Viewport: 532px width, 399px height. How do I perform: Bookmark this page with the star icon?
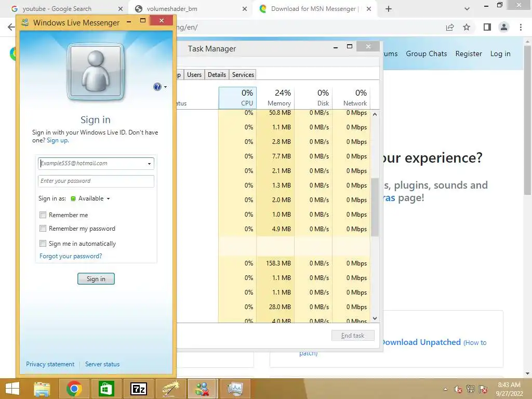pos(467,27)
